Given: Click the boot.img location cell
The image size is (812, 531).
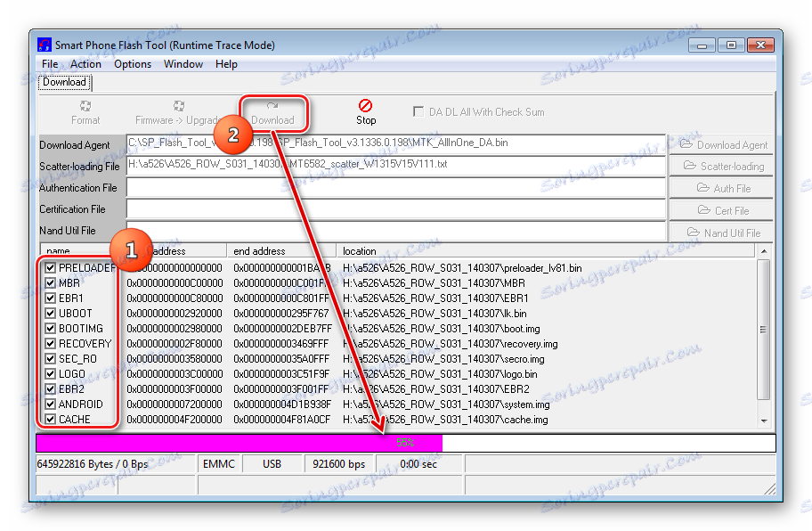Looking at the screenshot, I should [442, 329].
